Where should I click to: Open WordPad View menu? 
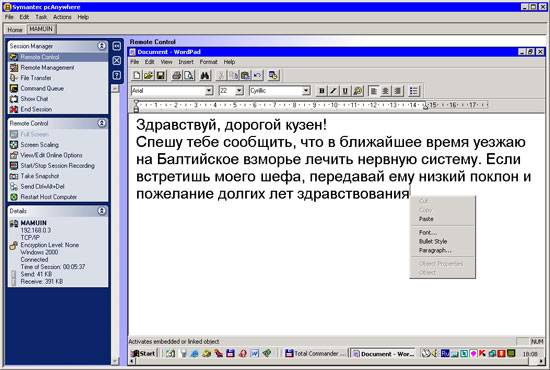pyautogui.click(x=167, y=62)
